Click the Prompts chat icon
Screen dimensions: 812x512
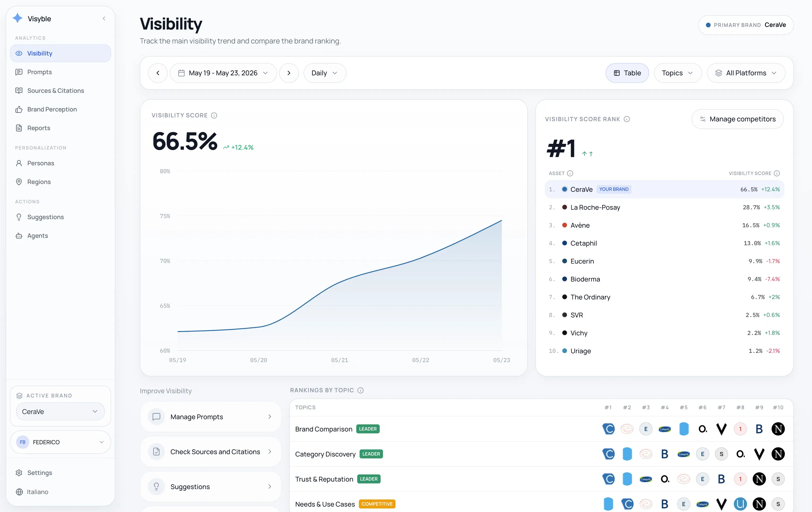[19, 72]
